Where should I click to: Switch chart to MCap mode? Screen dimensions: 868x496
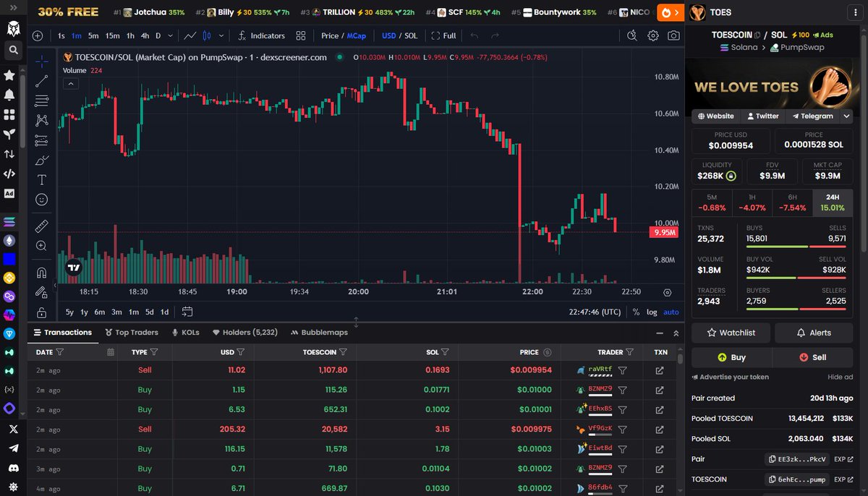point(356,35)
